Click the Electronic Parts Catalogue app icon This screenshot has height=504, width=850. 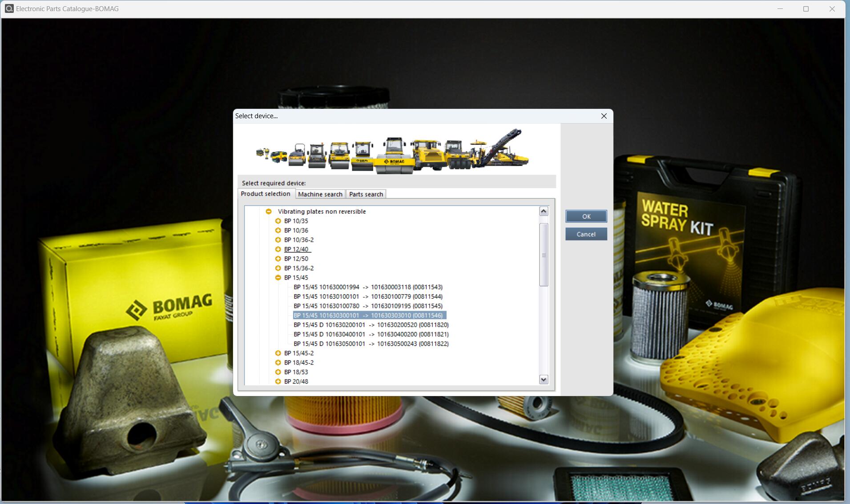point(9,8)
